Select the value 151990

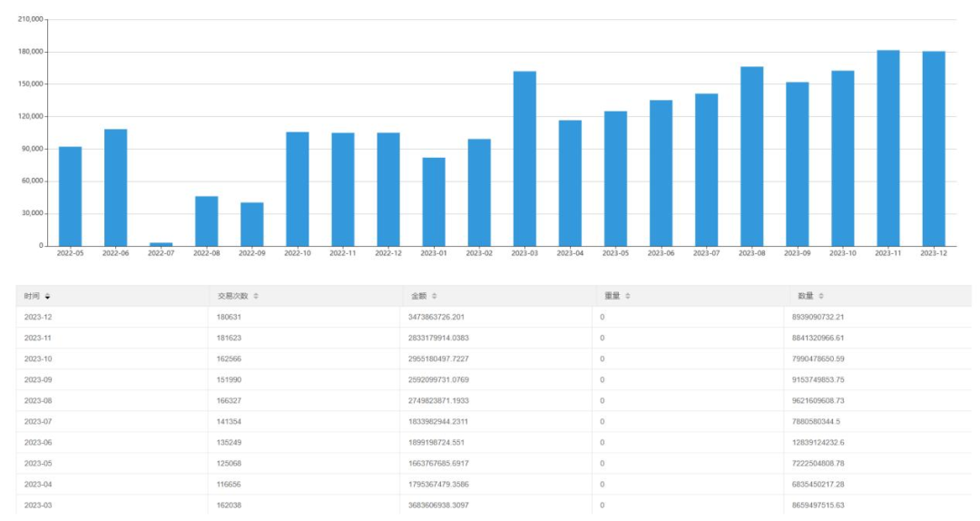229,379
